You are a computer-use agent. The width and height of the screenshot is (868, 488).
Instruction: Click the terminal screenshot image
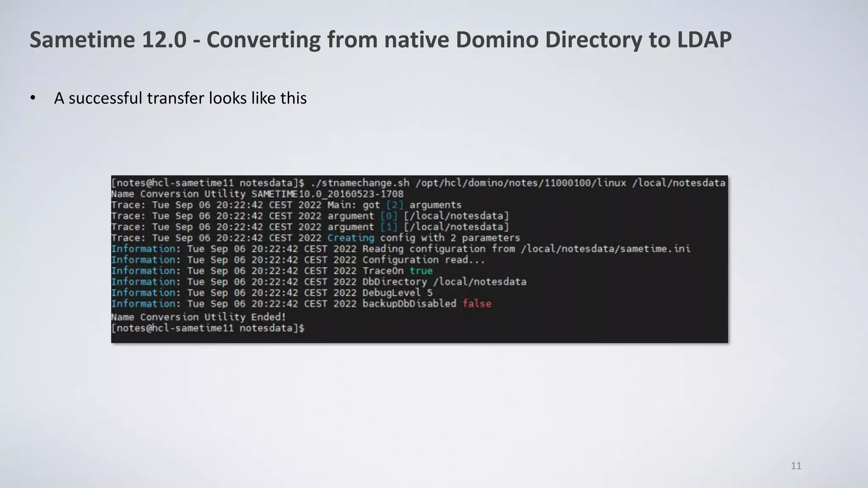[420, 259]
